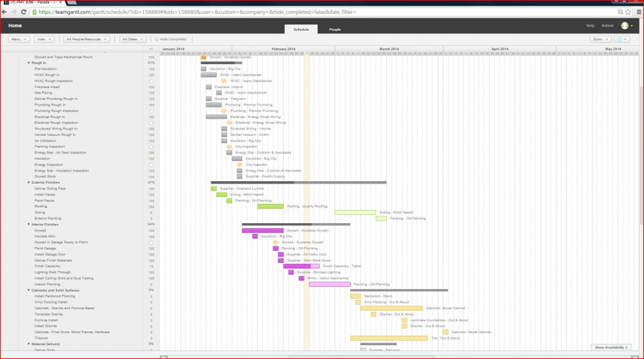Screen dimensions: 644x359
Task: Select light green Siding task bar
Action: tap(355, 213)
